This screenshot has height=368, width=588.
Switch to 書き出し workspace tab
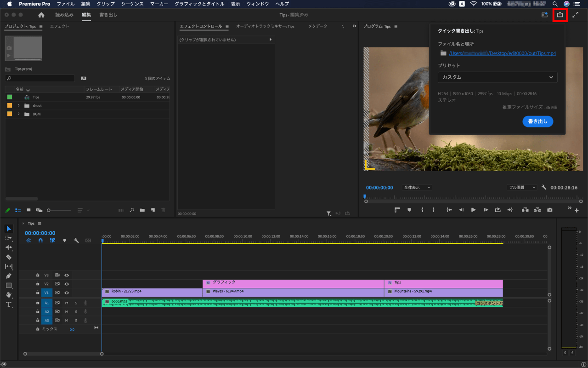[108, 15]
